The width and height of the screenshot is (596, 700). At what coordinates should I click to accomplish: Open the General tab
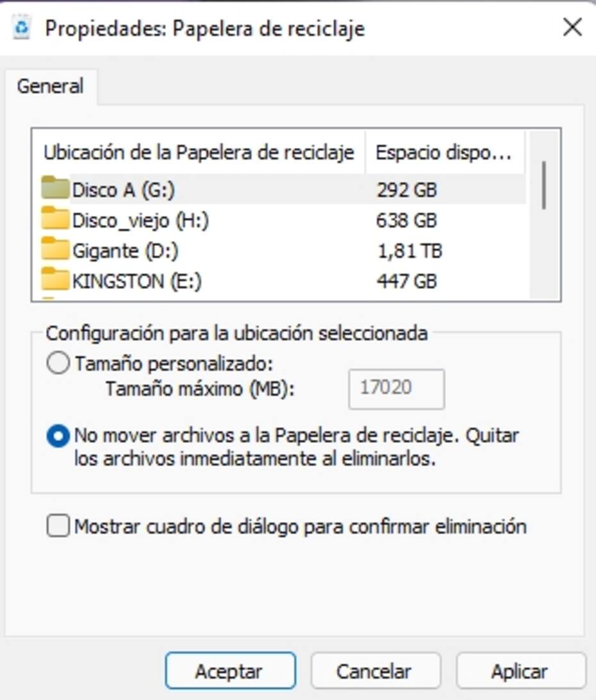51,86
